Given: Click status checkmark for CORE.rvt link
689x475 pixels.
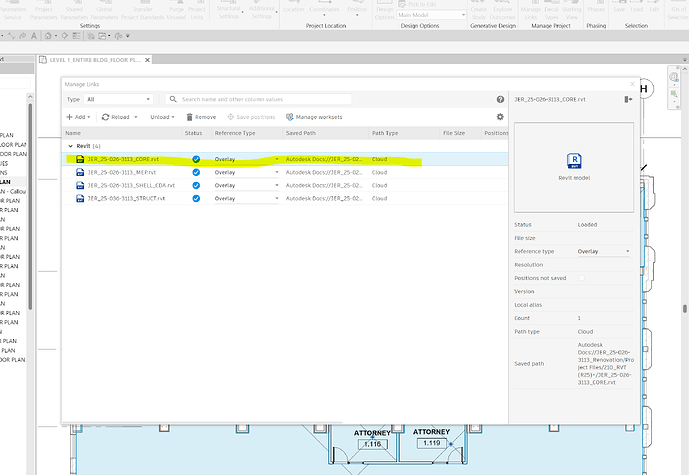Looking at the screenshot, I should [196, 159].
